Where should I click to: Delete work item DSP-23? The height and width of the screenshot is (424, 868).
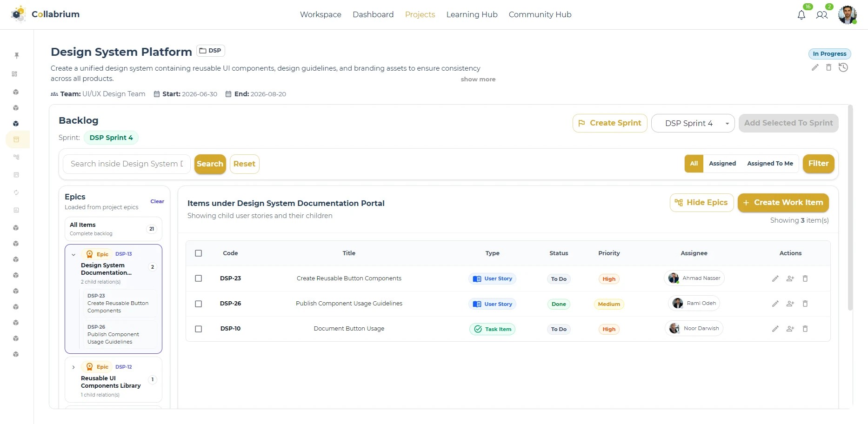click(x=805, y=278)
